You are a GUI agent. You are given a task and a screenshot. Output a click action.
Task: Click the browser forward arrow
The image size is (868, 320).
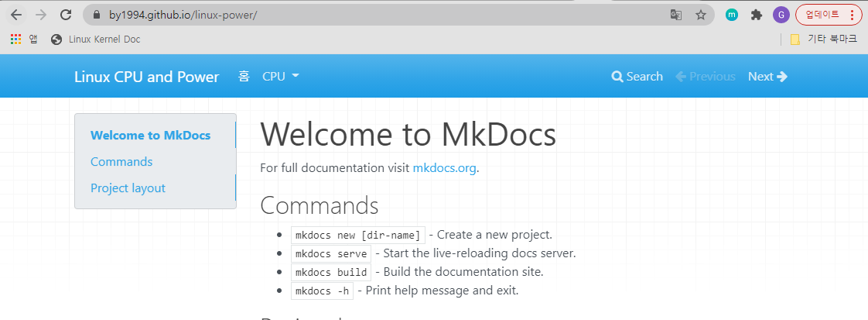click(x=41, y=15)
